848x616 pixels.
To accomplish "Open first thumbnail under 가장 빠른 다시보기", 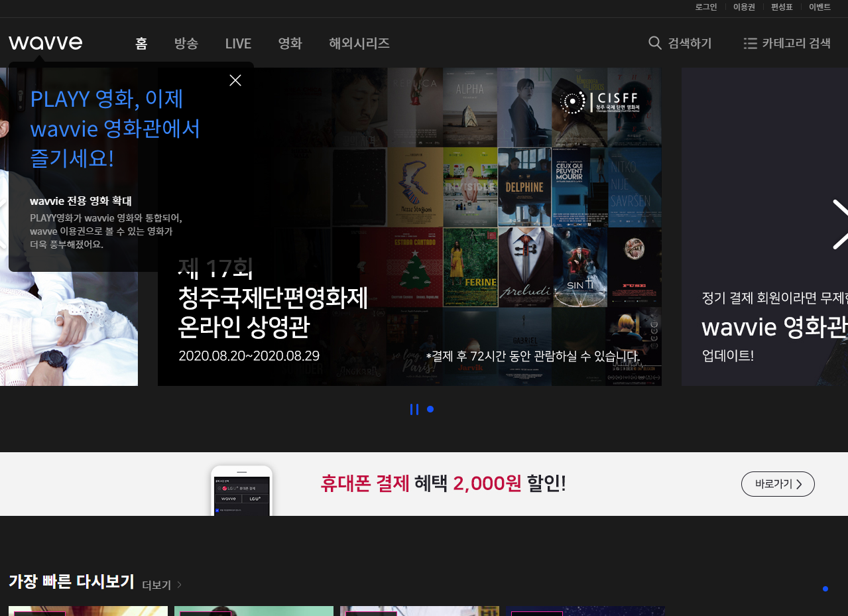I will coord(88,611).
